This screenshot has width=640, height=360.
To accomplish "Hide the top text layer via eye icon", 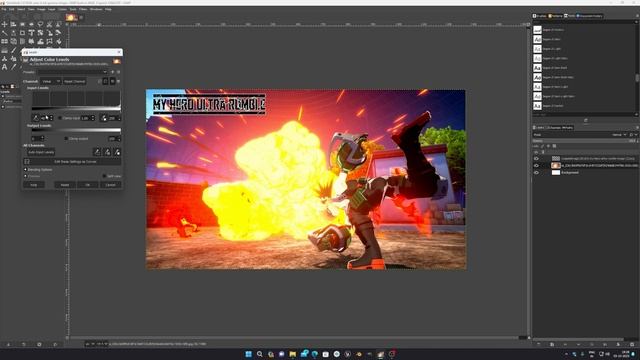I will tap(536, 158).
